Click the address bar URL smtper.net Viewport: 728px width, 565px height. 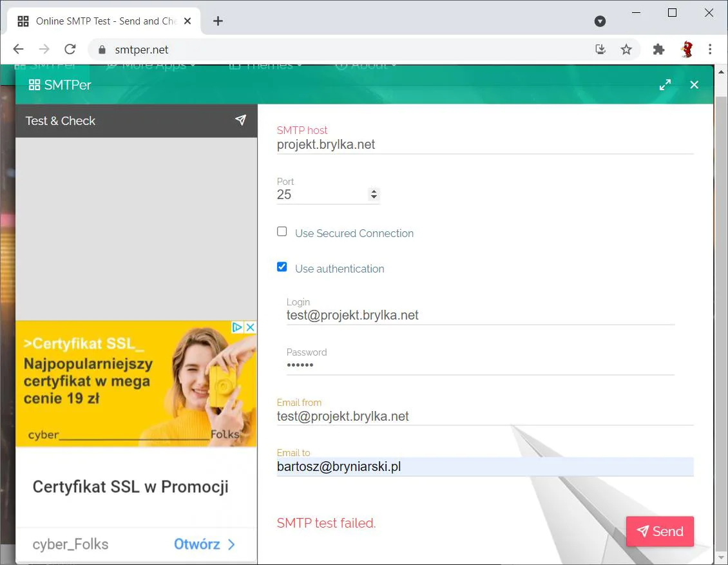[x=142, y=50]
